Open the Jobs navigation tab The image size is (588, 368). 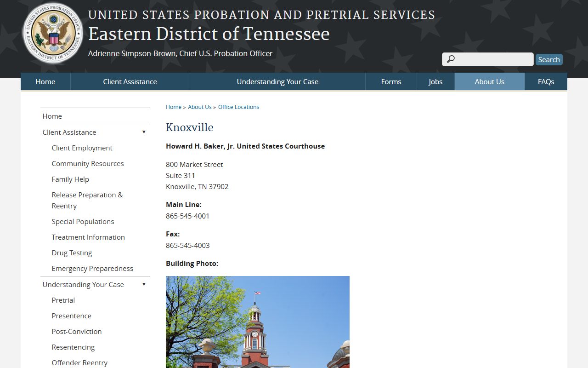(x=435, y=81)
